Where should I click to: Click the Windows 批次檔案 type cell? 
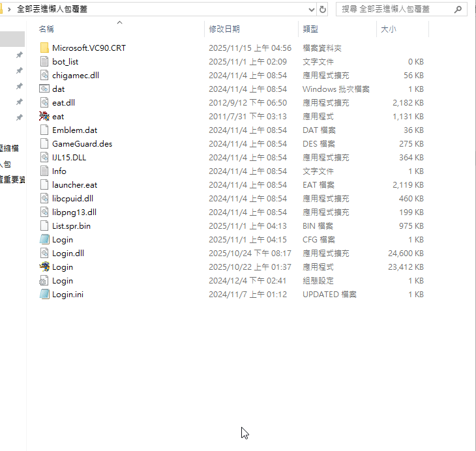336,89
